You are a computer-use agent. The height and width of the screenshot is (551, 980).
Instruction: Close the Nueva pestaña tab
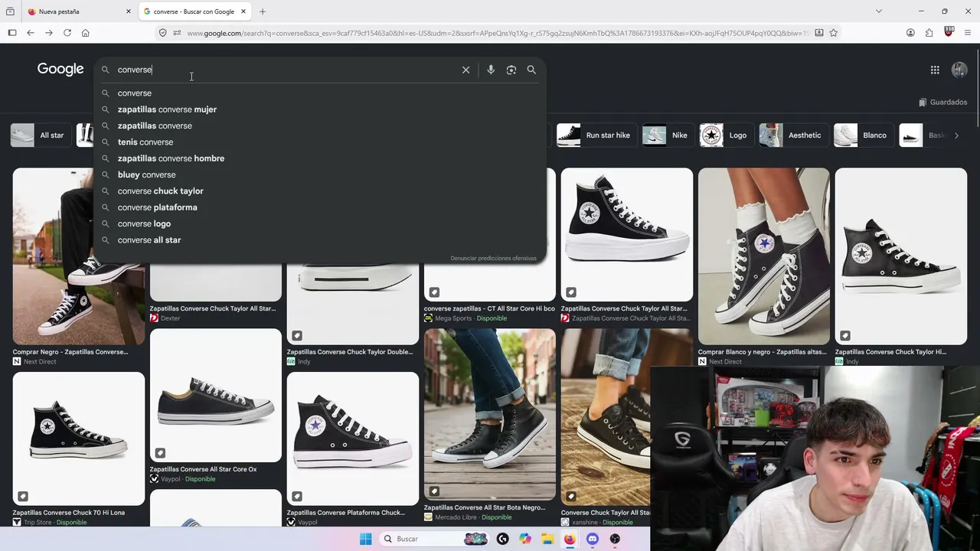point(129,11)
